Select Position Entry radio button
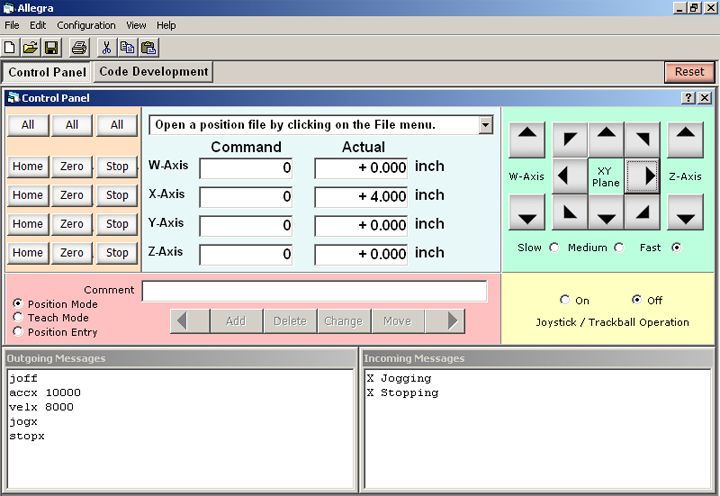Image resolution: width=720 pixels, height=496 pixels. pos(17,332)
